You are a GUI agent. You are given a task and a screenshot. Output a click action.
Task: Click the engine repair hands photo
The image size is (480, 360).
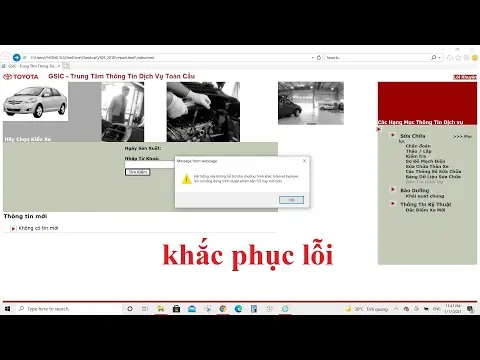[x=203, y=112]
